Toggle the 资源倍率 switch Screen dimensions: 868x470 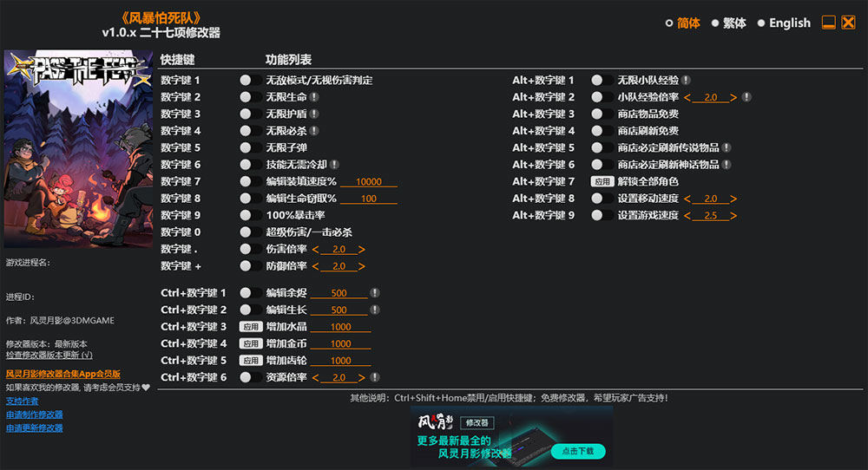tap(250, 377)
